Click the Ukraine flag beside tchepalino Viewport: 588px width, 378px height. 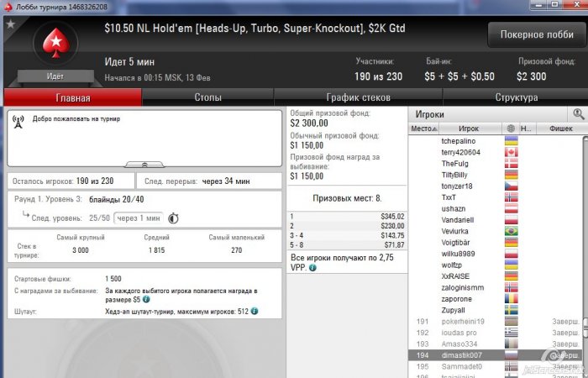(x=511, y=141)
